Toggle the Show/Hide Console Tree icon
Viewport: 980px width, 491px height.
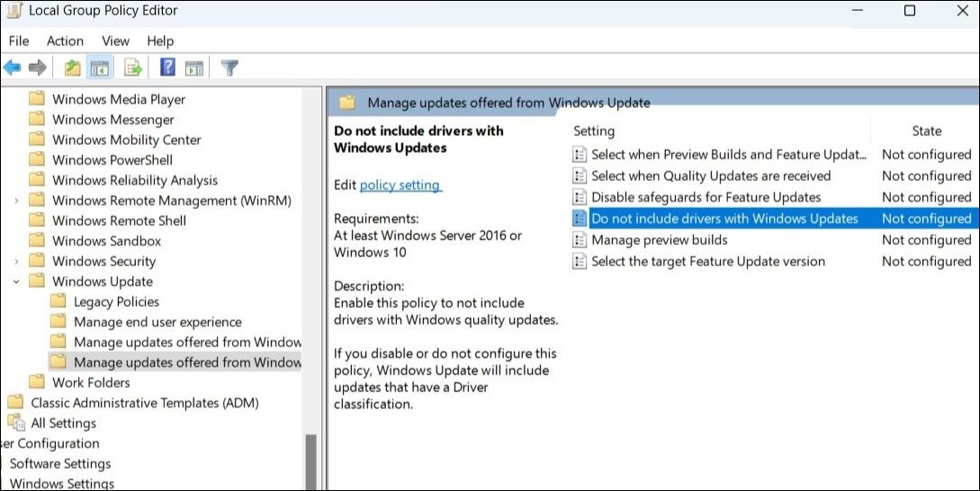click(99, 67)
